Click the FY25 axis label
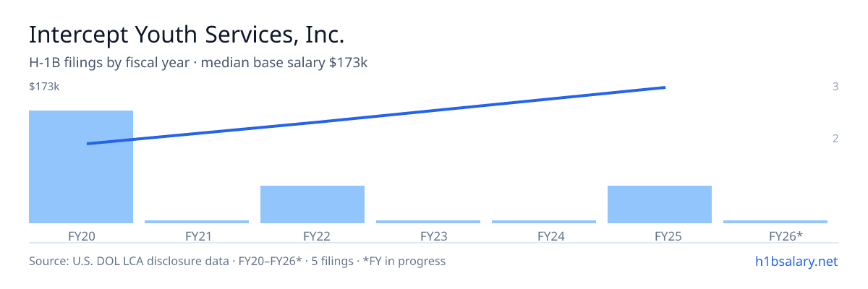 (660, 236)
